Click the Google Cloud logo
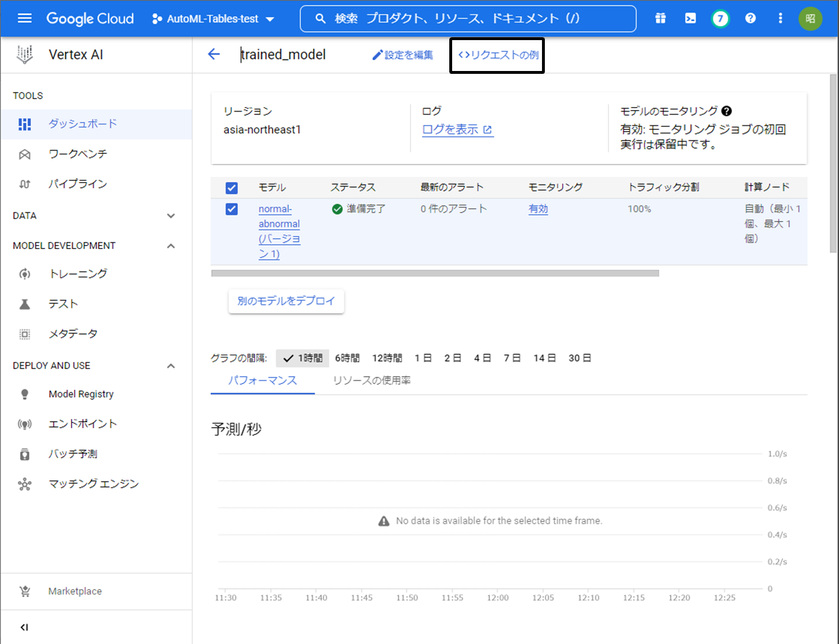839x644 pixels. (x=90, y=18)
